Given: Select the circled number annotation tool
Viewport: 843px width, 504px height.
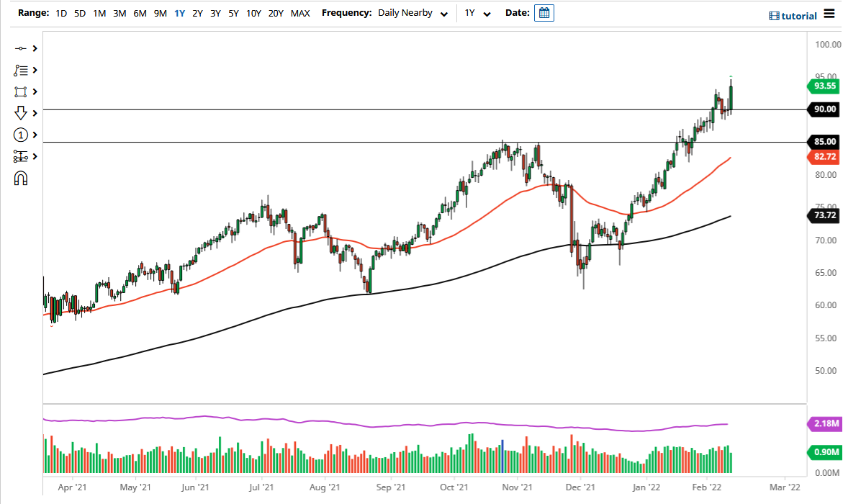Looking at the screenshot, I should 22,135.
